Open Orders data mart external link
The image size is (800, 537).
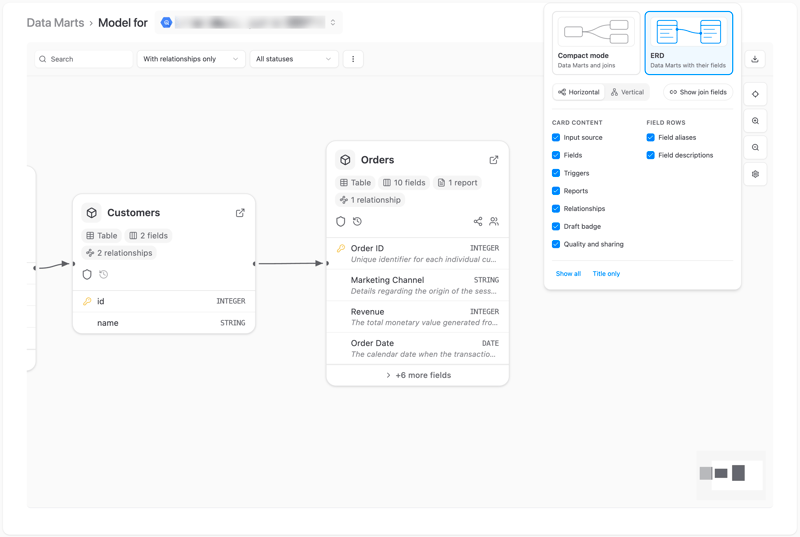[493, 160]
